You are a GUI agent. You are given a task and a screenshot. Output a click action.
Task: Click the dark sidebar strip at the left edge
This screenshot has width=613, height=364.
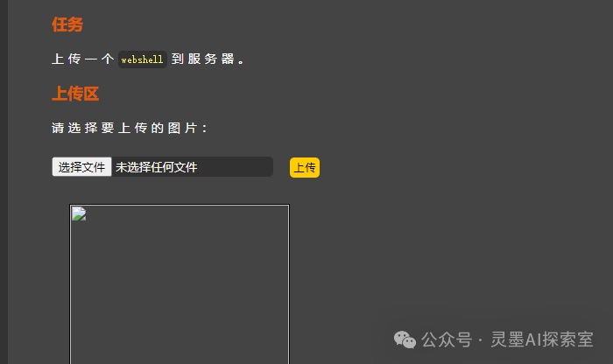tap(4, 182)
